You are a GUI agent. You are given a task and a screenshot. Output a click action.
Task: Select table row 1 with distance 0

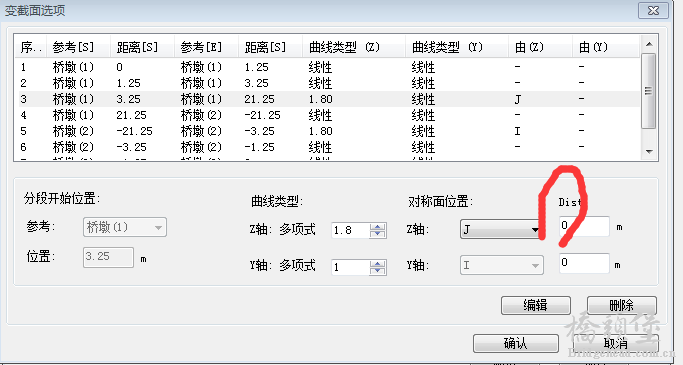click(x=327, y=67)
